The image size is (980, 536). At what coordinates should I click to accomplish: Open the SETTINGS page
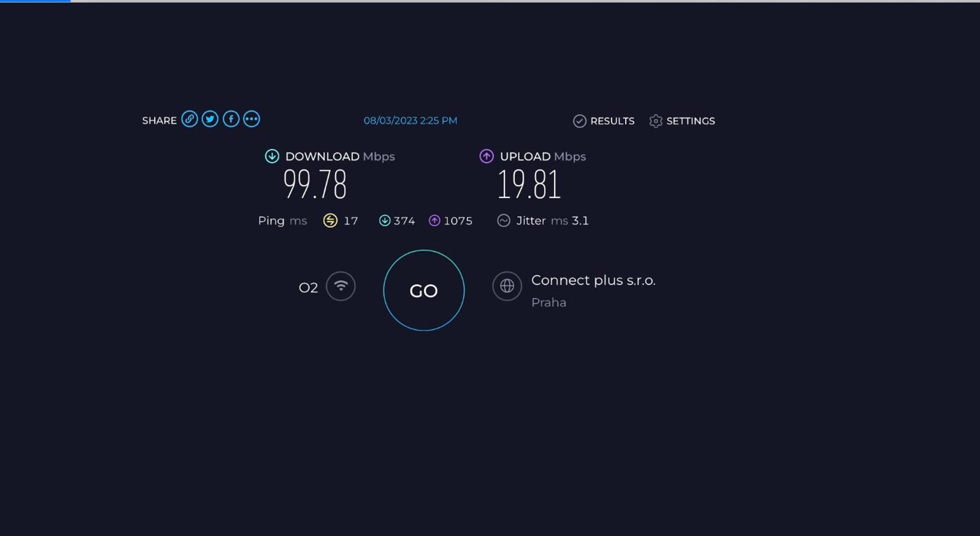tap(690, 121)
